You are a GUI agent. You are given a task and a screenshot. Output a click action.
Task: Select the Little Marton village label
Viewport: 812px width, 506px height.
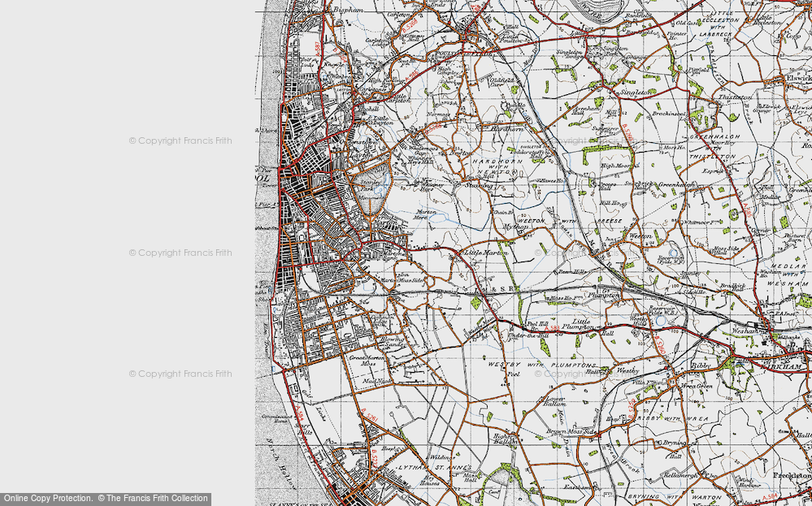(x=485, y=253)
